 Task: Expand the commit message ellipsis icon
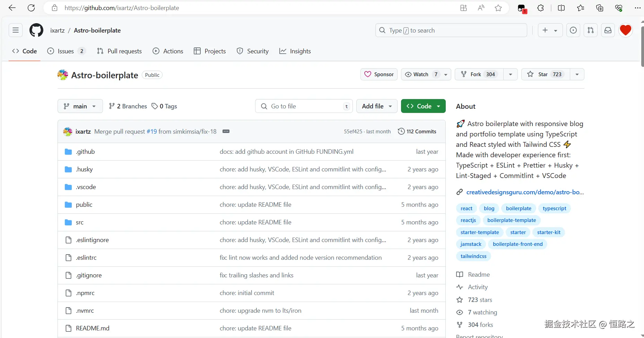coord(226,132)
